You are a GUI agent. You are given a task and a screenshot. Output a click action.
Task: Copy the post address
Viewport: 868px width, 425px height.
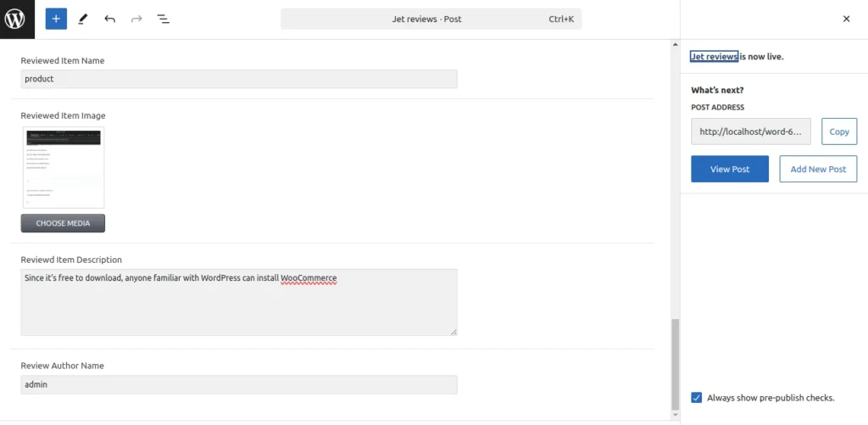pos(839,131)
